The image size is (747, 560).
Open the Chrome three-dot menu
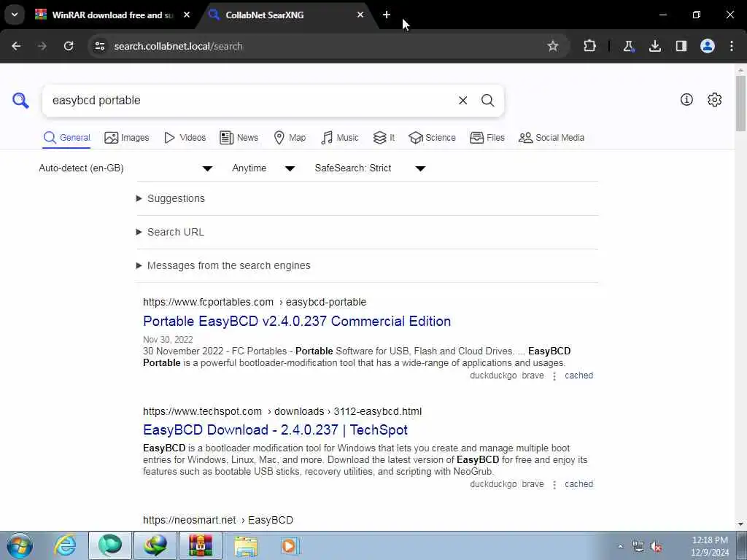point(732,46)
